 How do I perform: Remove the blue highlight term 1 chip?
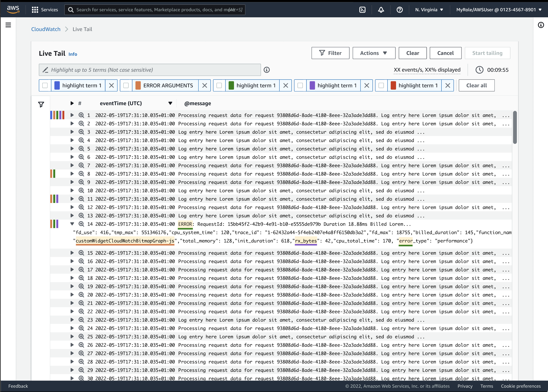(x=111, y=85)
